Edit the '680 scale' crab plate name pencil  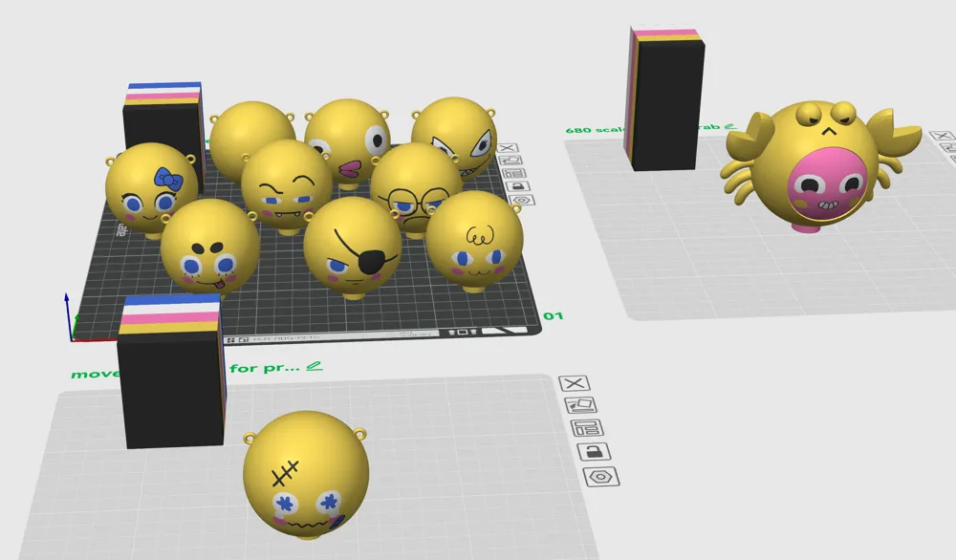pos(729,127)
